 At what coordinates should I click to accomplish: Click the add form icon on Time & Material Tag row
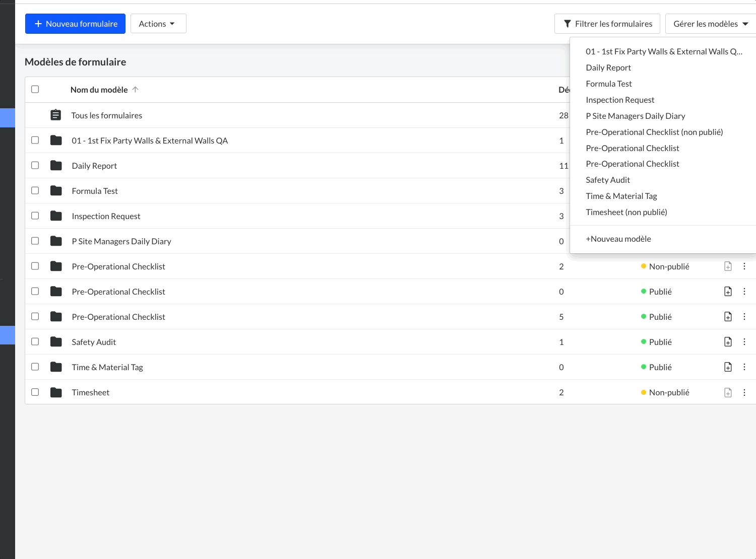click(728, 367)
